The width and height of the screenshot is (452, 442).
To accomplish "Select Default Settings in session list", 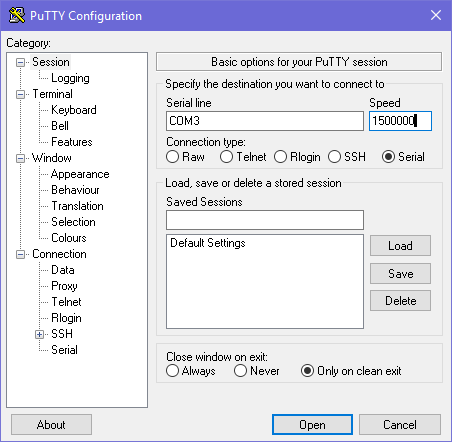I will coord(208,243).
